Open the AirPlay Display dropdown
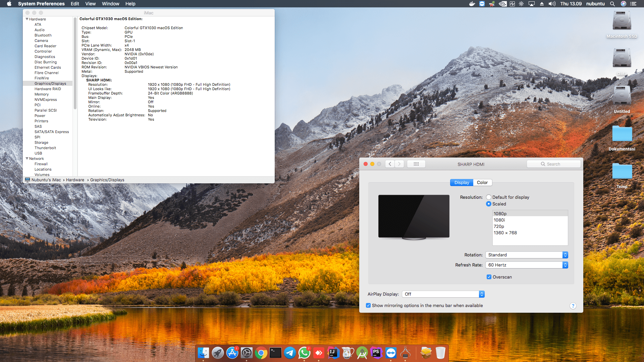644x362 pixels. [x=481, y=294]
